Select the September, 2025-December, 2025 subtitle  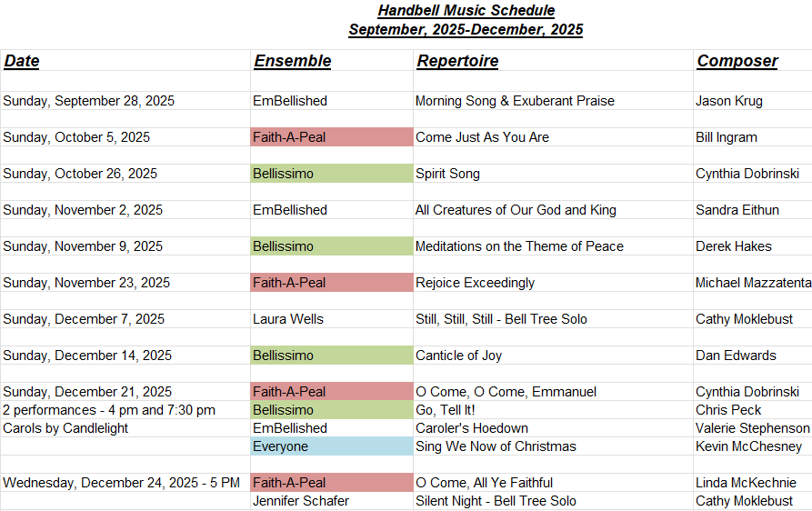[x=466, y=29]
